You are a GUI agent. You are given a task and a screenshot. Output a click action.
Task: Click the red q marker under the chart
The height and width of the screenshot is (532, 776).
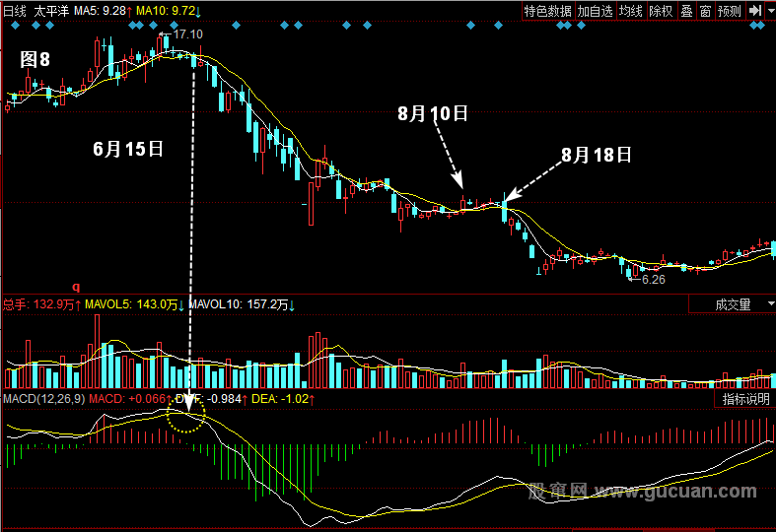tap(76, 287)
